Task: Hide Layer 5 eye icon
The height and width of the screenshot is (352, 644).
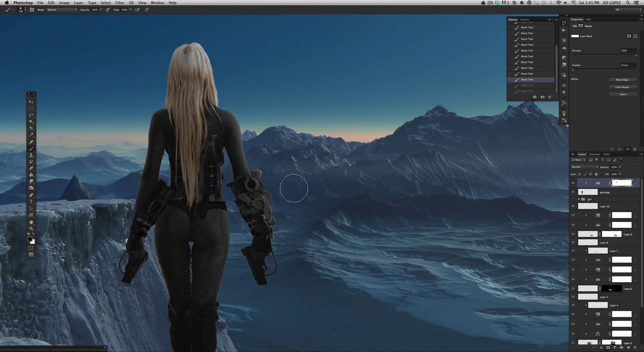Action: 573,297
